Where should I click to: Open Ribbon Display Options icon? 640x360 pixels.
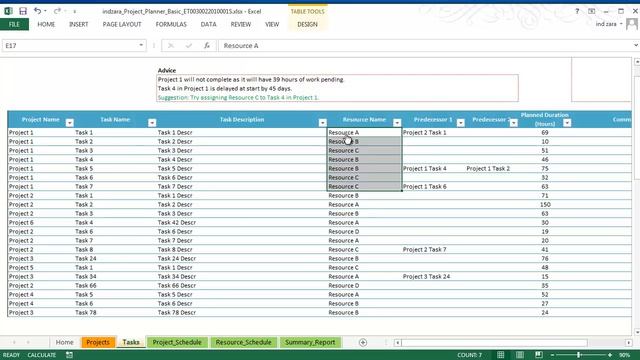[591, 11]
